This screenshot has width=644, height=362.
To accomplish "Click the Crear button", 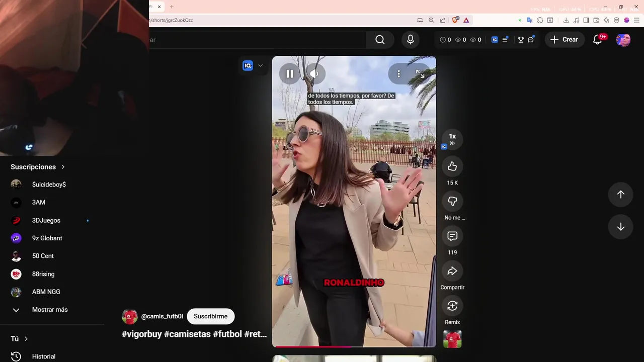I will click(x=565, y=39).
